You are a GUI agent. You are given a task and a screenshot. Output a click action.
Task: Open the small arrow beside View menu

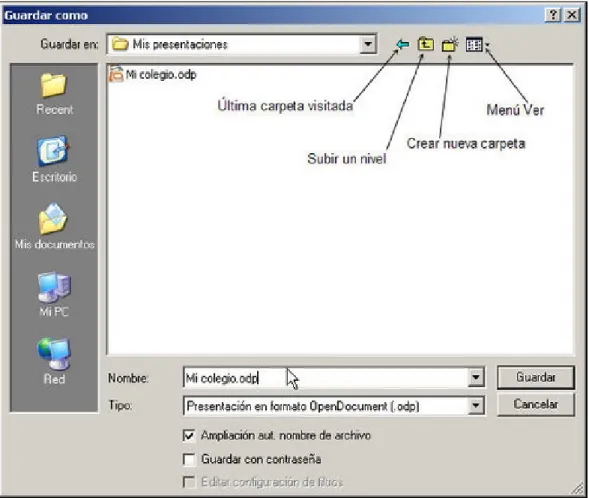[x=488, y=45]
